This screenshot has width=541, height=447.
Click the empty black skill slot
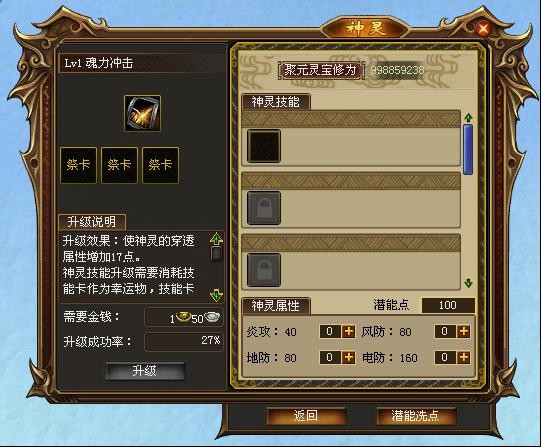264,146
